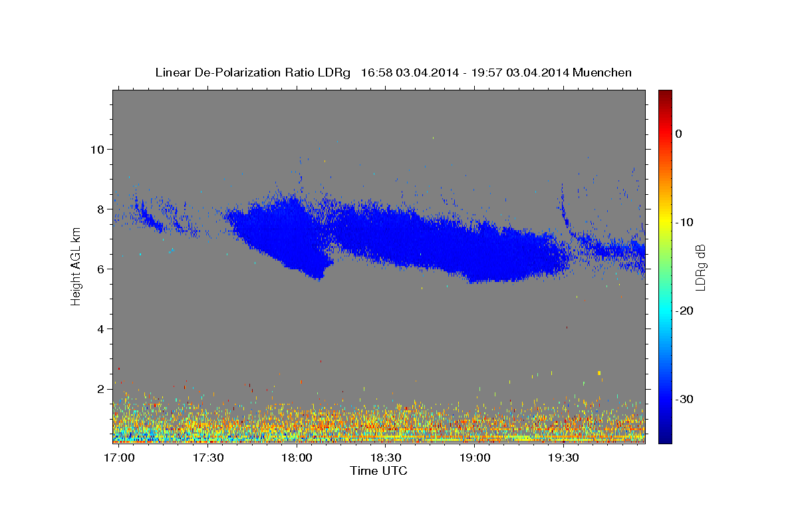Click the colorbar value -20
798x532 pixels.
click(684, 311)
